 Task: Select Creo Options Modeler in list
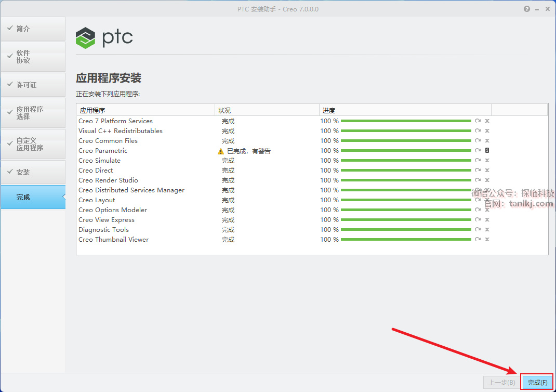[113, 210]
